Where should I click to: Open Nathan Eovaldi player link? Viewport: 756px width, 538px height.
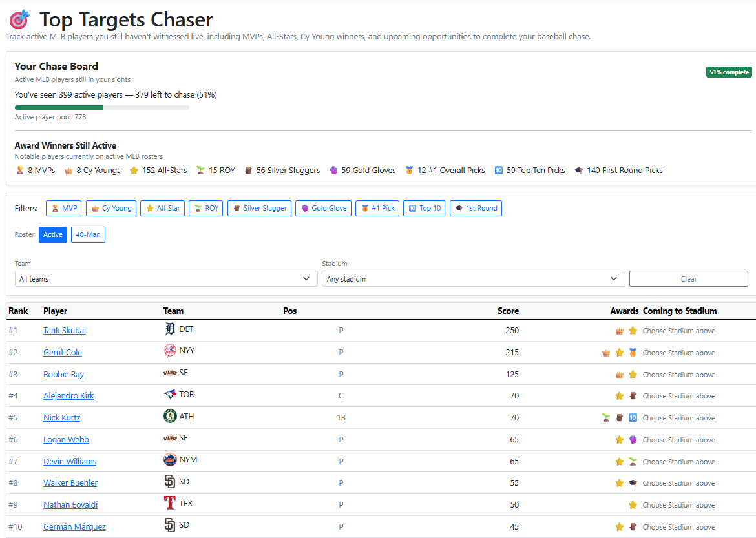[70, 504]
